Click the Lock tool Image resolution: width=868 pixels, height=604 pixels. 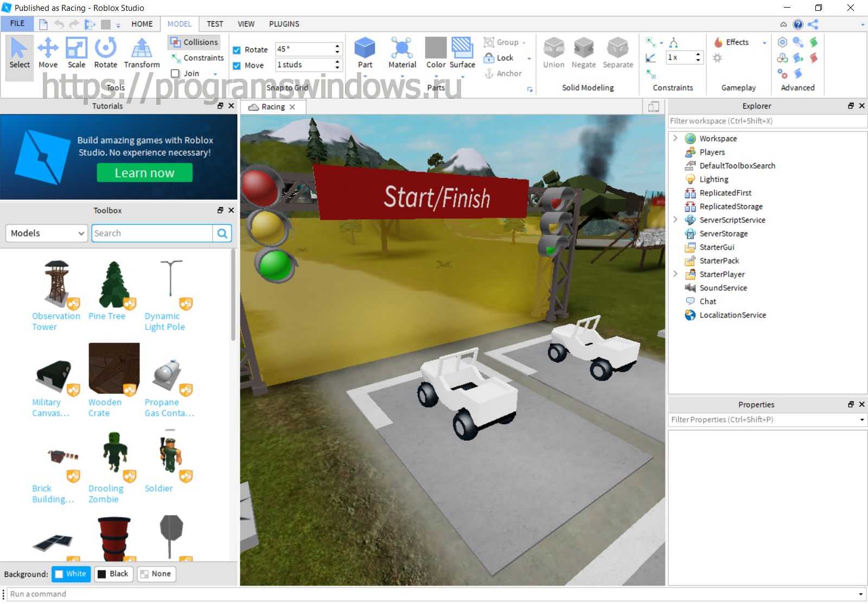(499, 58)
